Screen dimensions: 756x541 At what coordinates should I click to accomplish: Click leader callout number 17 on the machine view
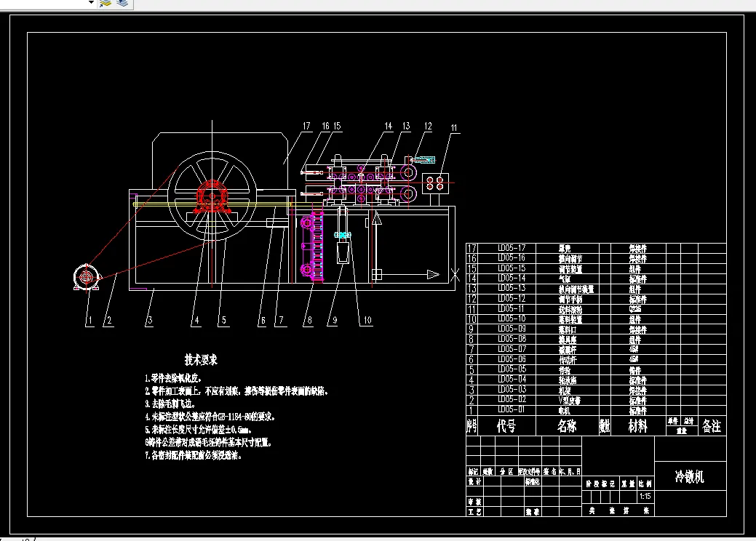click(x=306, y=126)
